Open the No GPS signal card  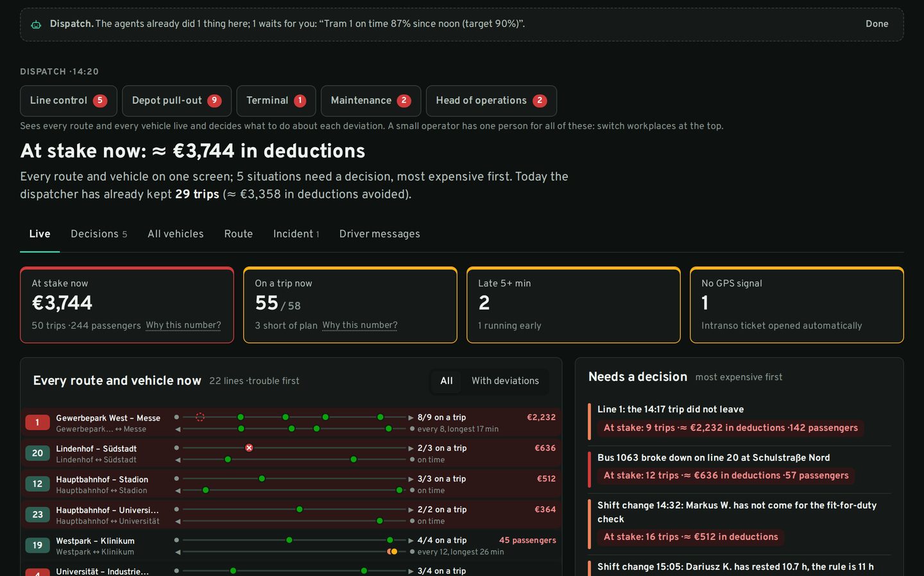[x=797, y=305]
